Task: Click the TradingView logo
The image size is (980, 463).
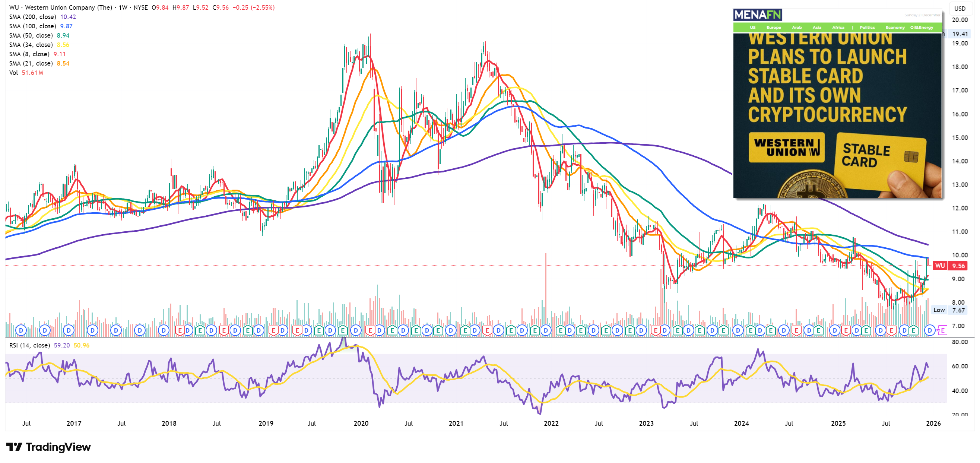Action: (49, 447)
